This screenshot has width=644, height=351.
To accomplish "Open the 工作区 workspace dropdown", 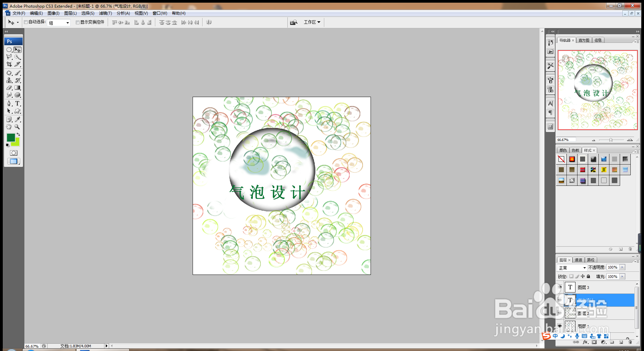I will click(312, 22).
